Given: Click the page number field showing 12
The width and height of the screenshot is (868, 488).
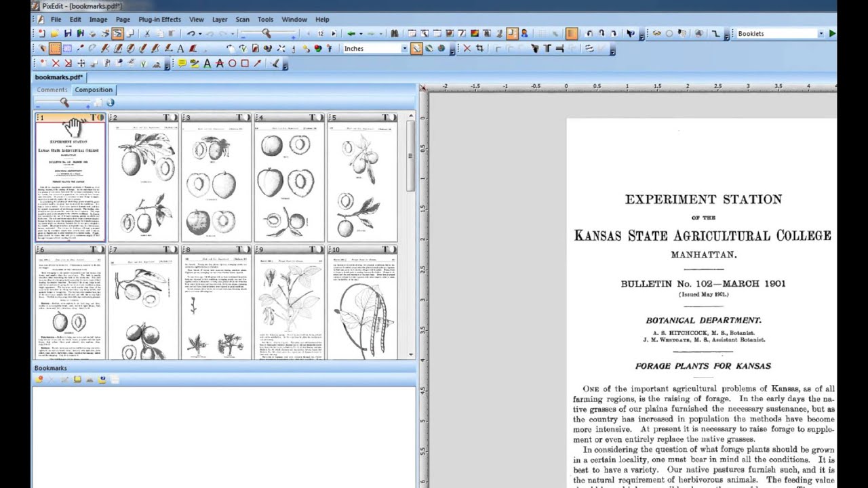Looking at the screenshot, I should 320,33.
